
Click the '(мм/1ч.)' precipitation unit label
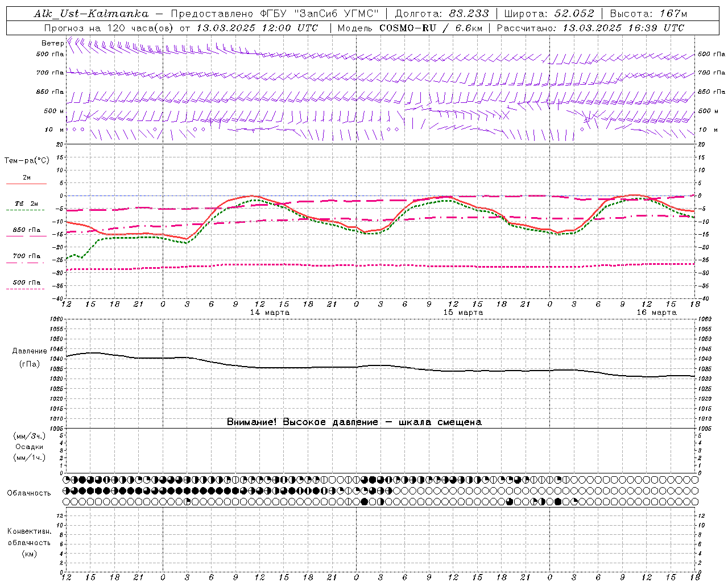(x=29, y=458)
